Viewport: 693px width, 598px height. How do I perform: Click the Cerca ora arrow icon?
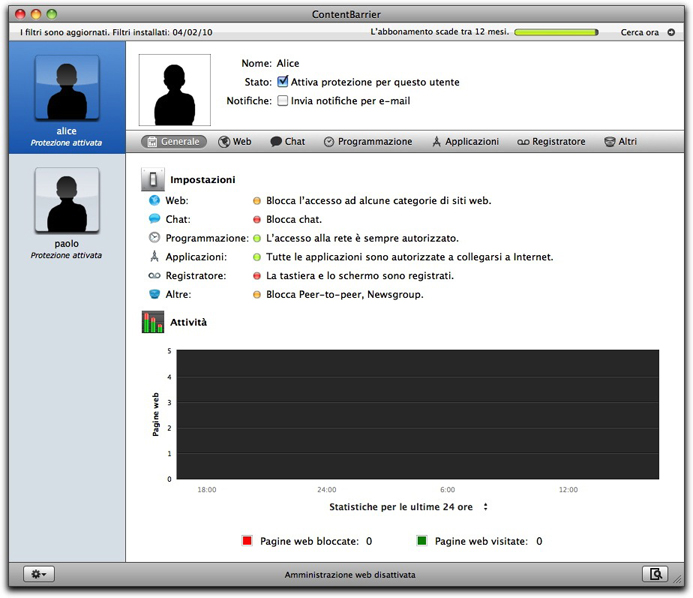[x=671, y=32]
